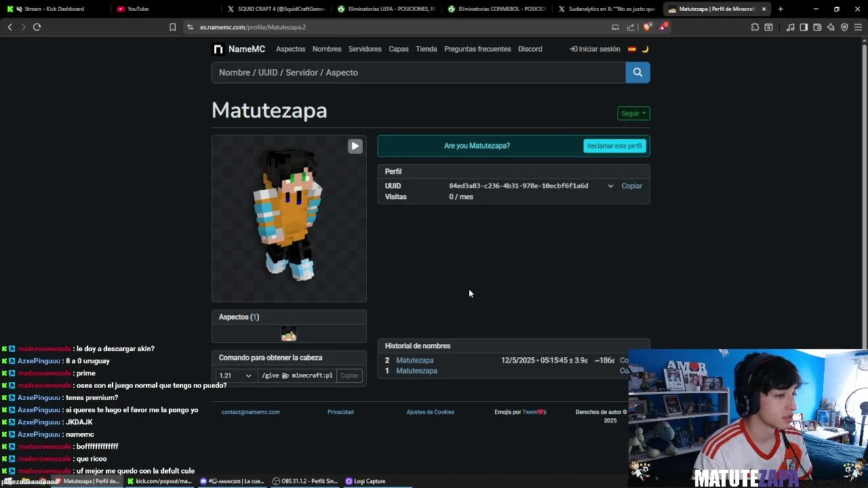
Task: Bookmark this page using the bookmark icon
Action: coord(172,27)
